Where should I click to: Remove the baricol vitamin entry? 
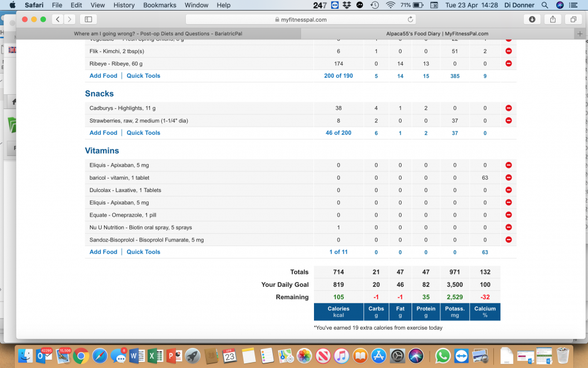point(509,177)
